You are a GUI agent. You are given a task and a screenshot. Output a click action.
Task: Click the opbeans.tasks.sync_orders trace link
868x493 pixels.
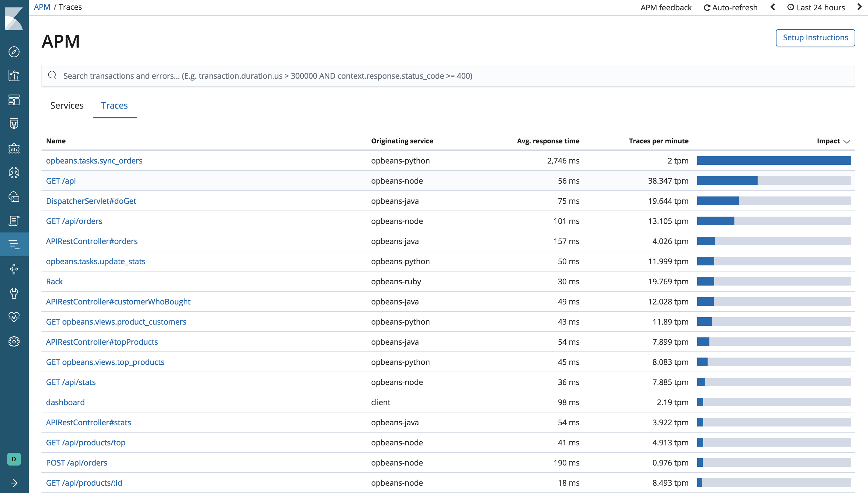(94, 160)
